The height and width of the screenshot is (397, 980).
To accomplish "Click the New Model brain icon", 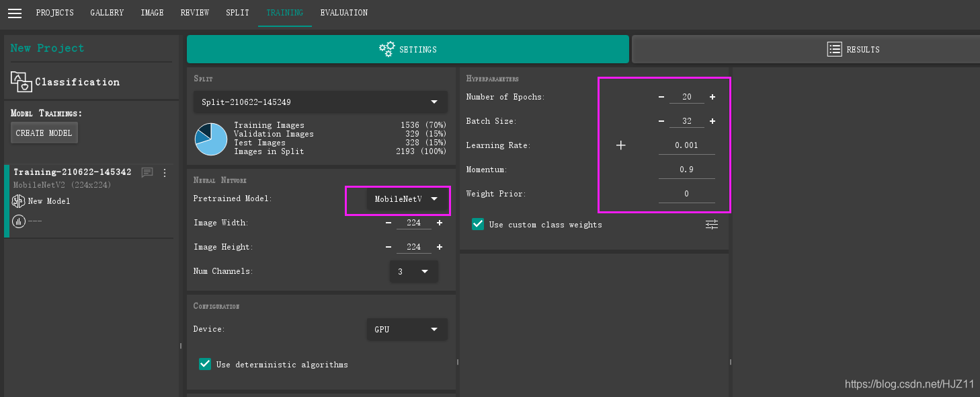I will (19, 201).
